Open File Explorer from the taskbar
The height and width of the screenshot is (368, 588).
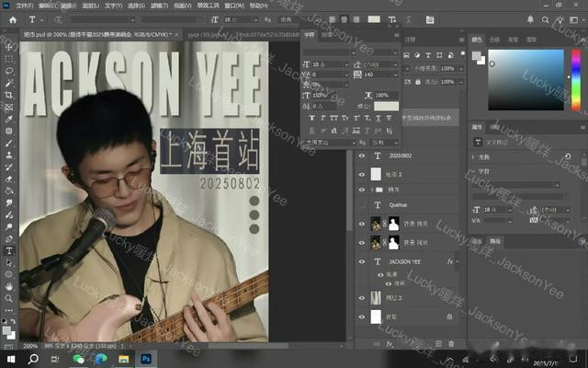click(x=123, y=360)
